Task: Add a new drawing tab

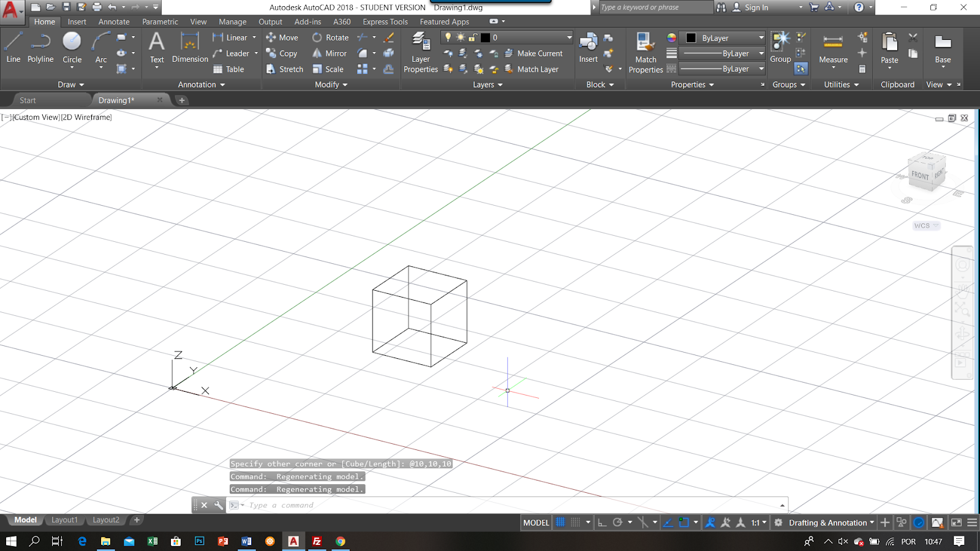Action: pyautogui.click(x=182, y=100)
